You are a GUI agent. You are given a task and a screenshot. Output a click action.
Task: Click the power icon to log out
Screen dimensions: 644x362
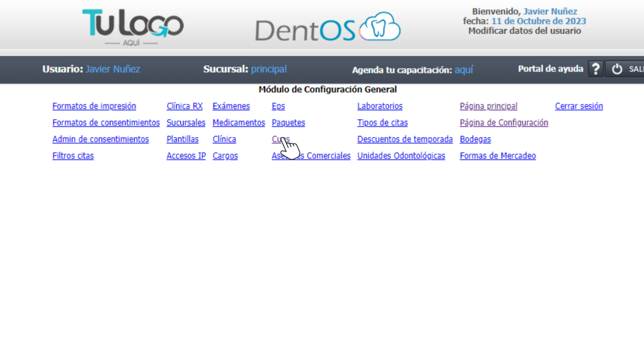[617, 69]
